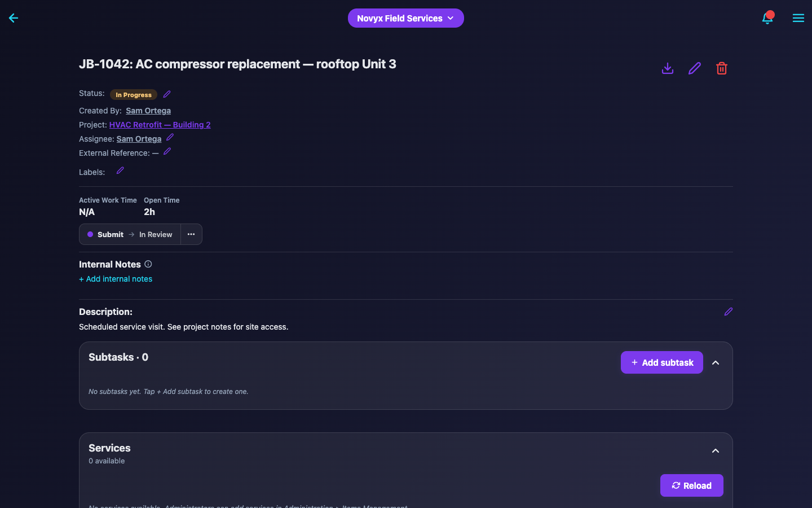Viewport: 812px width, 508px height.
Task: Edit the job title using the pencil icon
Action: tap(695, 68)
